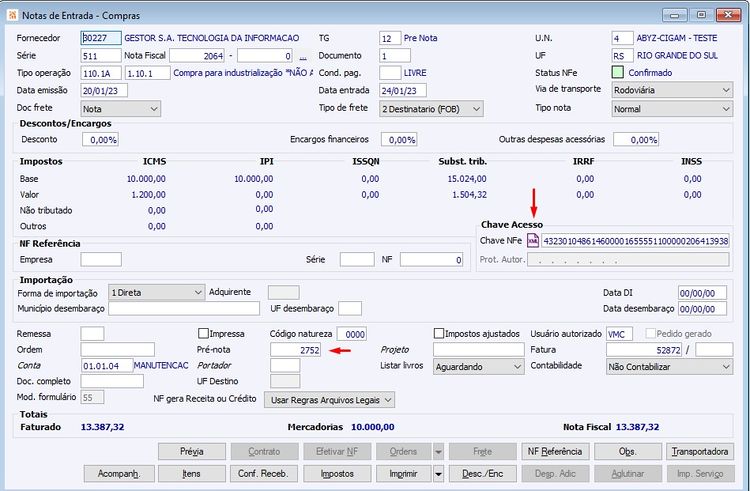Image resolution: width=750 pixels, height=491 pixels.
Task: Click the Remessa field
Action: click(92, 334)
